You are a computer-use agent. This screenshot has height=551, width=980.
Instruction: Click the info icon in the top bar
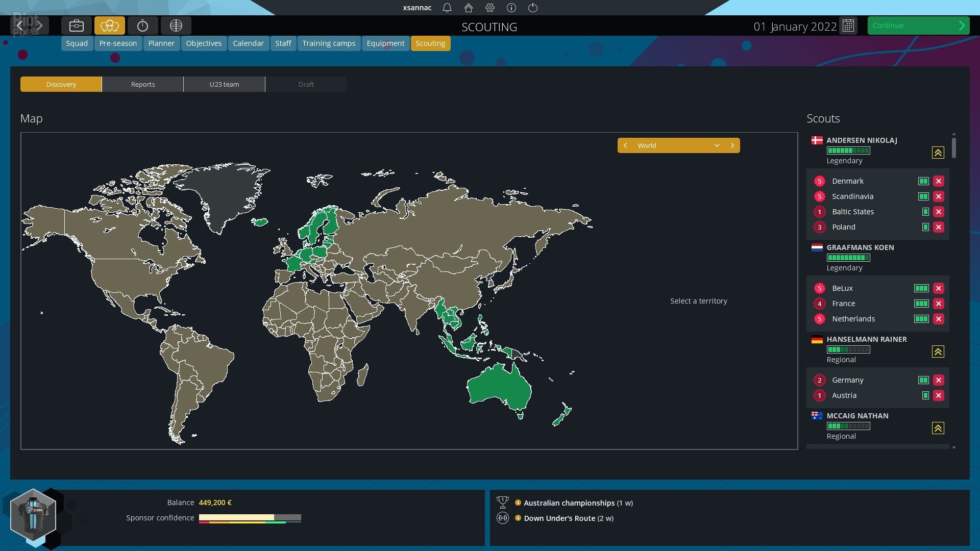pyautogui.click(x=511, y=8)
